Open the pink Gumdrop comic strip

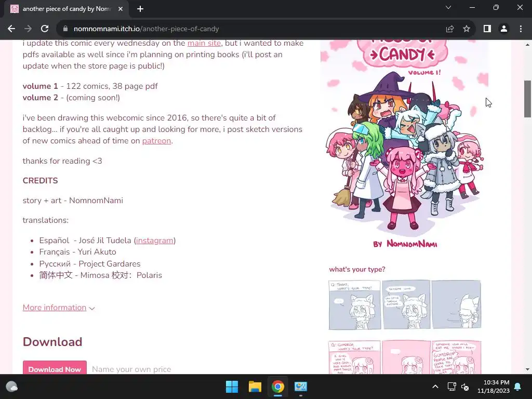point(404,357)
